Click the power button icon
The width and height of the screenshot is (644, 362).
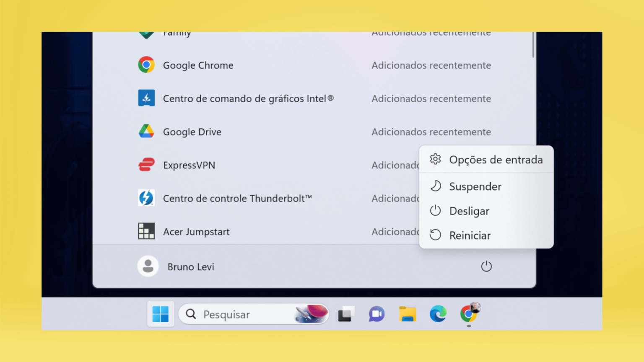click(x=486, y=266)
